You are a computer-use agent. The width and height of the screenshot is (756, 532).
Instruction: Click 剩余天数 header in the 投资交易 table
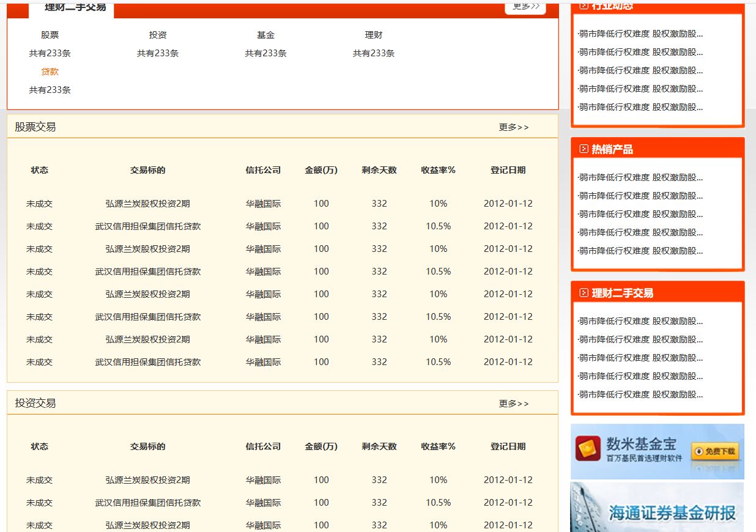pos(379,446)
